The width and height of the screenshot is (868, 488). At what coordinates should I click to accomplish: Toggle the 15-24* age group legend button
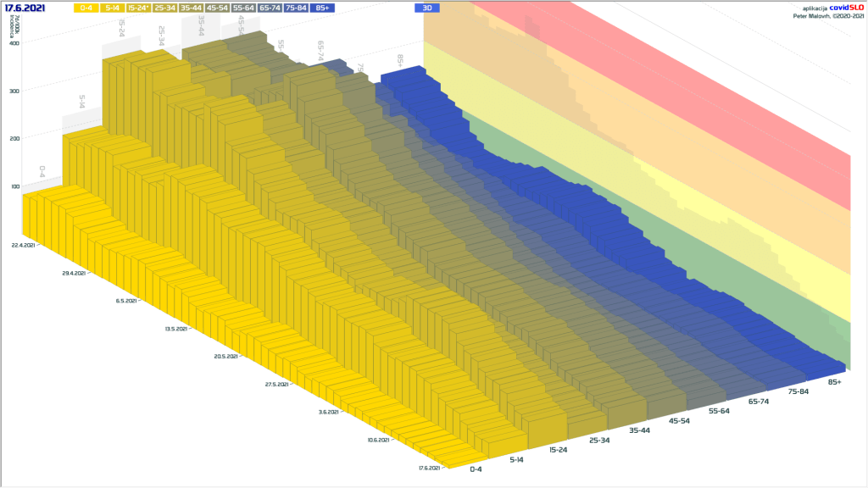(x=138, y=8)
